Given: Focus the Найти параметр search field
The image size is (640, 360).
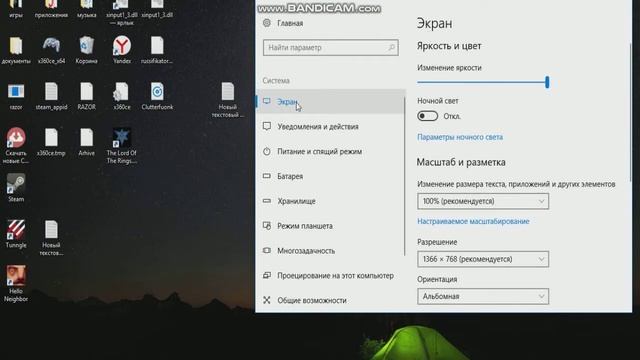Looking at the screenshot, I should pyautogui.click(x=330, y=48).
